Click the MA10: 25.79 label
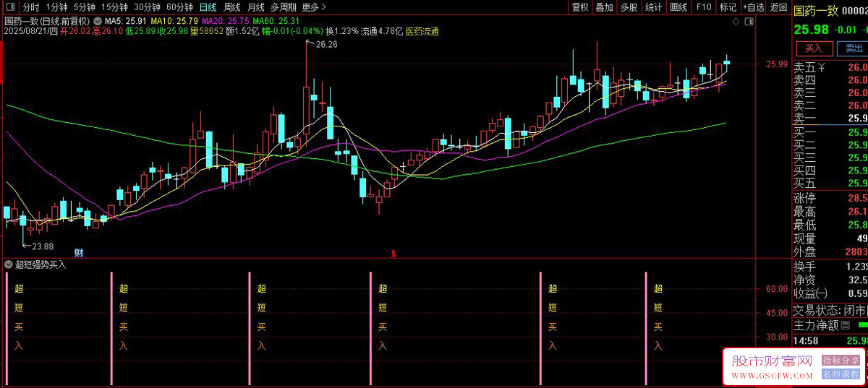Image resolution: width=868 pixels, height=388 pixels. point(174,22)
